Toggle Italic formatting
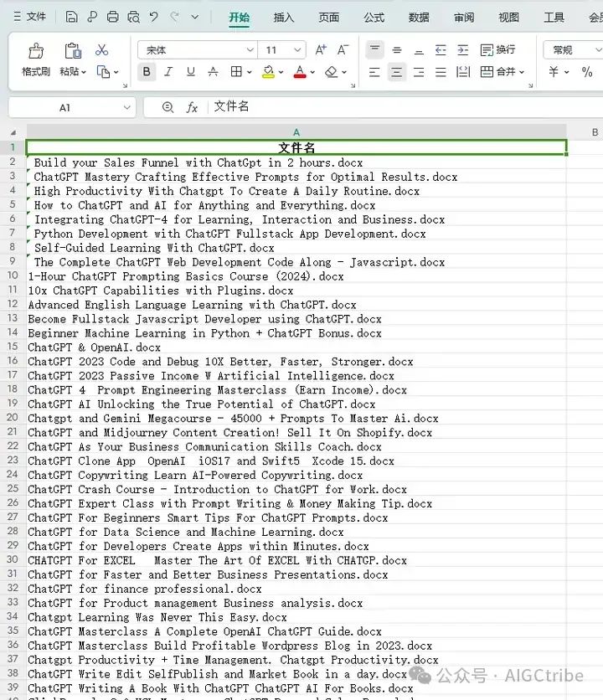Viewport: 603px width, 700px height. [168, 71]
